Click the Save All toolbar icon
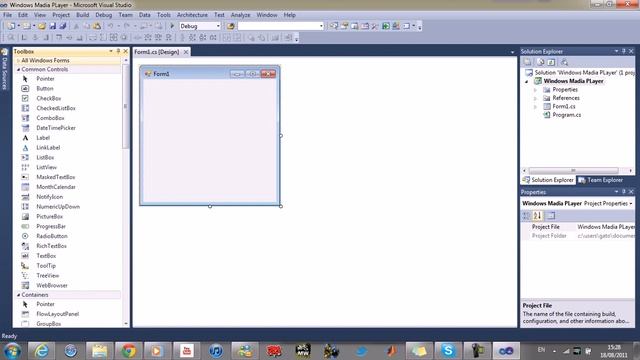The image size is (640, 360). coord(62,26)
